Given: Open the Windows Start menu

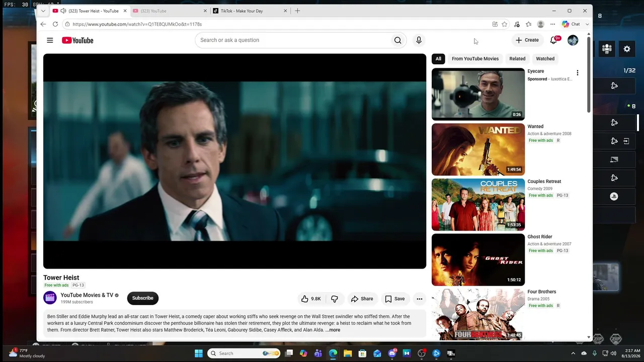Looking at the screenshot, I should pos(199,353).
